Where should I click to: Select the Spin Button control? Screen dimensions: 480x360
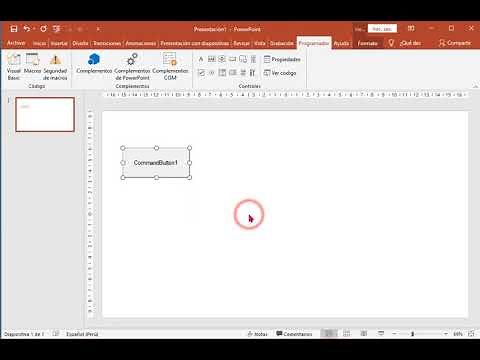[x=222, y=59]
